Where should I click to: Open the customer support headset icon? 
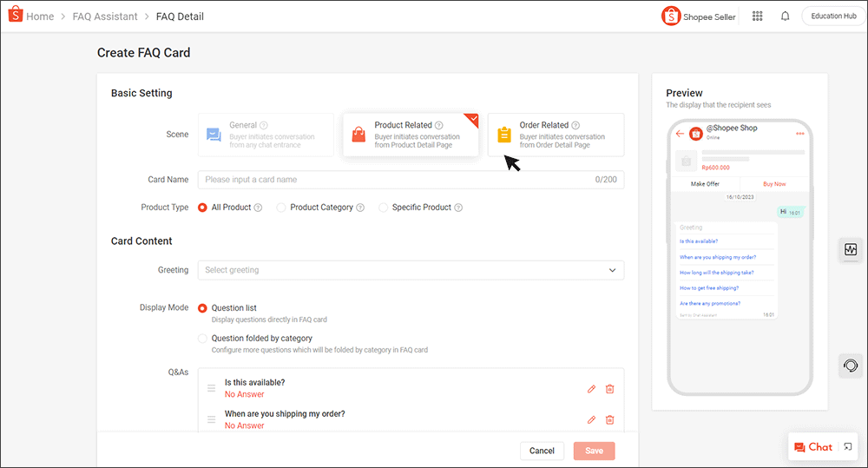(x=851, y=366)
